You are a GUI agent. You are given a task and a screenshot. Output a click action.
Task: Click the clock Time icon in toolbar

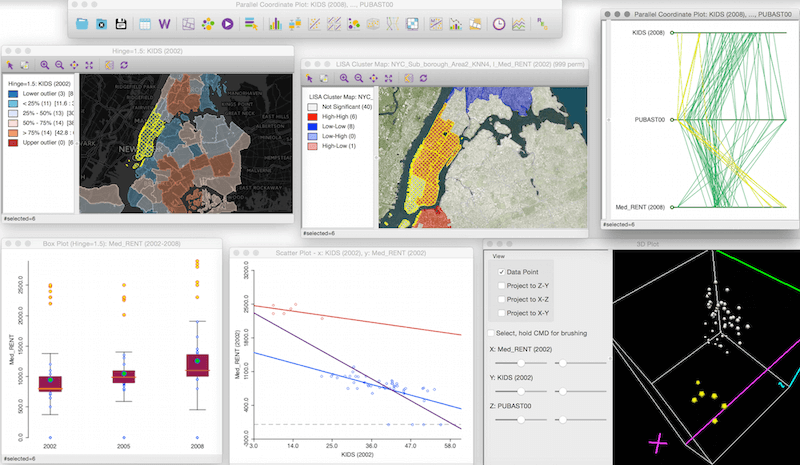pyautogui.click(x=498, y=24)
